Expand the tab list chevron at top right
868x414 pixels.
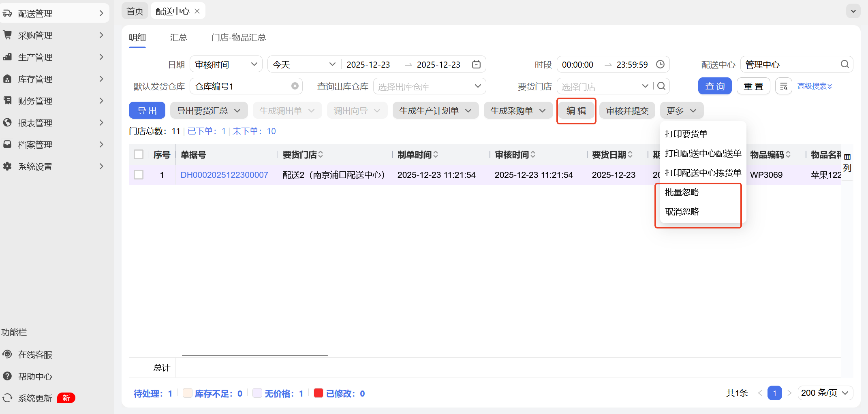pos(853,11)
